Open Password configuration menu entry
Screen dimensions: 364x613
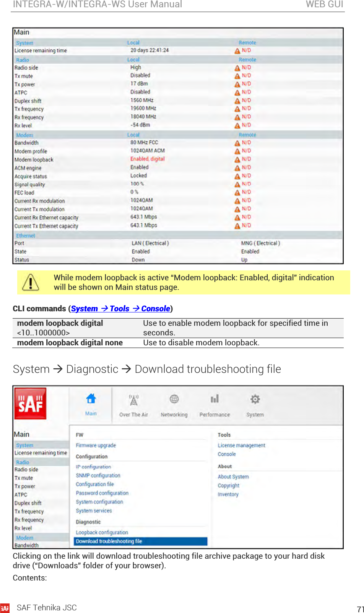point(102,493)
